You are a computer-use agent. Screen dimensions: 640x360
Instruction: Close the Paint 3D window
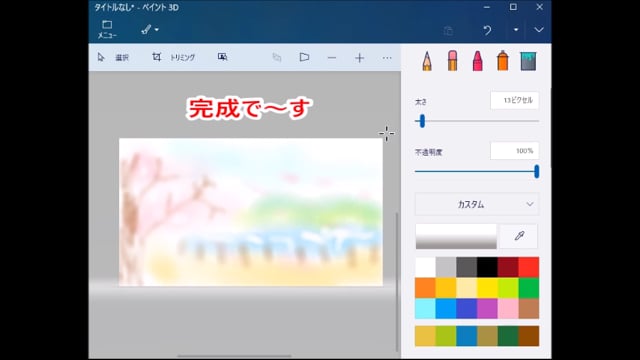coord(539,7)
